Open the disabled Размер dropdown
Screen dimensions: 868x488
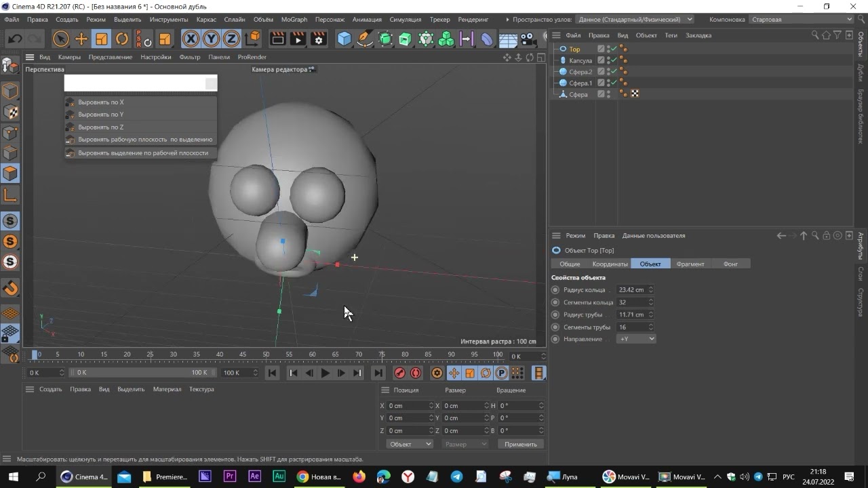tap(465, 445)
